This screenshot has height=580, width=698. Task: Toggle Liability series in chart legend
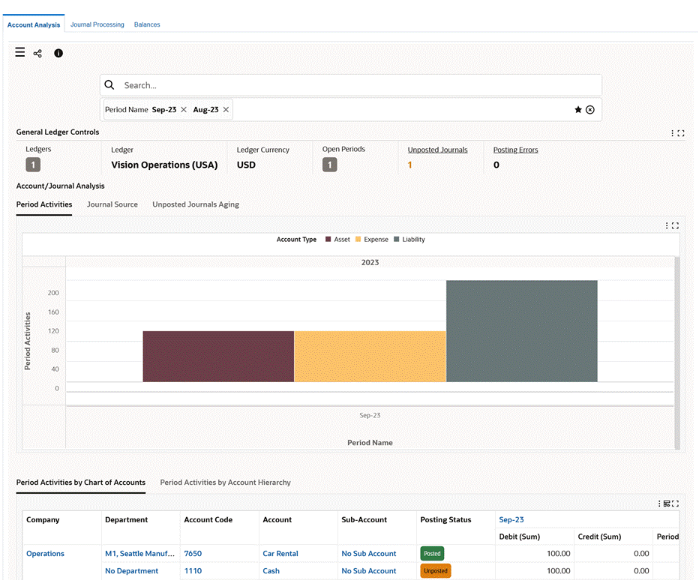[x=409, y=240]
